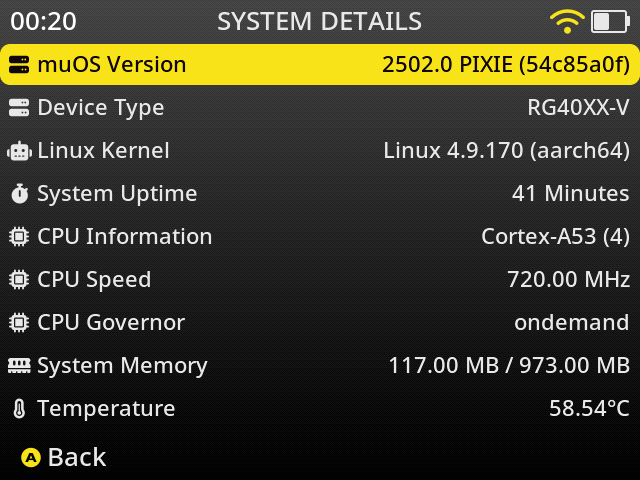
Task: Click the Device Type server icon
Action: click(19, 108)
